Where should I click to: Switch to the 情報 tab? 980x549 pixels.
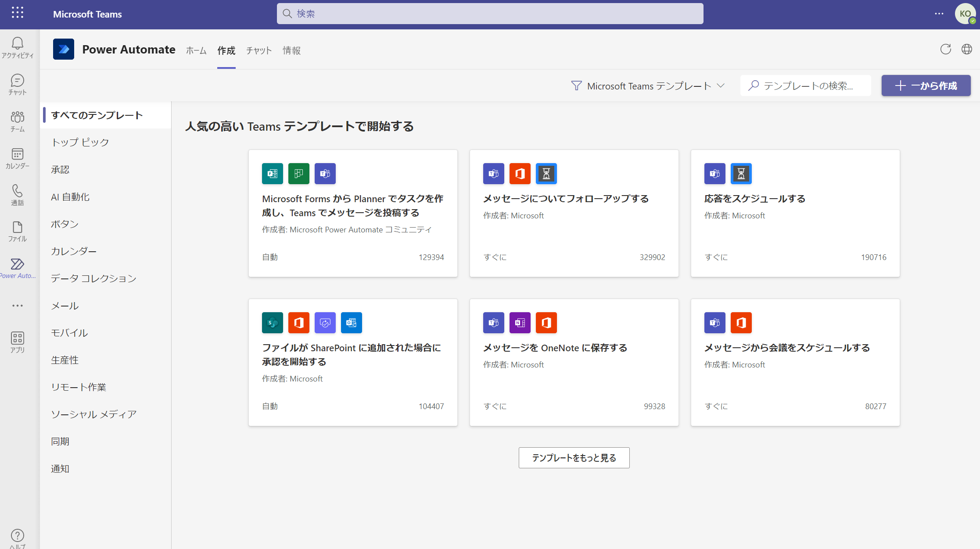292,50
